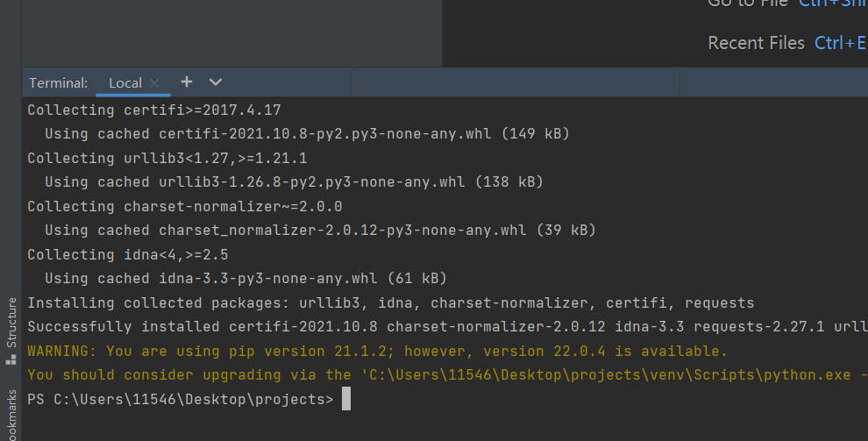Click the 'Using cached charset_normalizer-2.0.12' line
Viewport: 868px width, 441px height.
coord(320,231)
